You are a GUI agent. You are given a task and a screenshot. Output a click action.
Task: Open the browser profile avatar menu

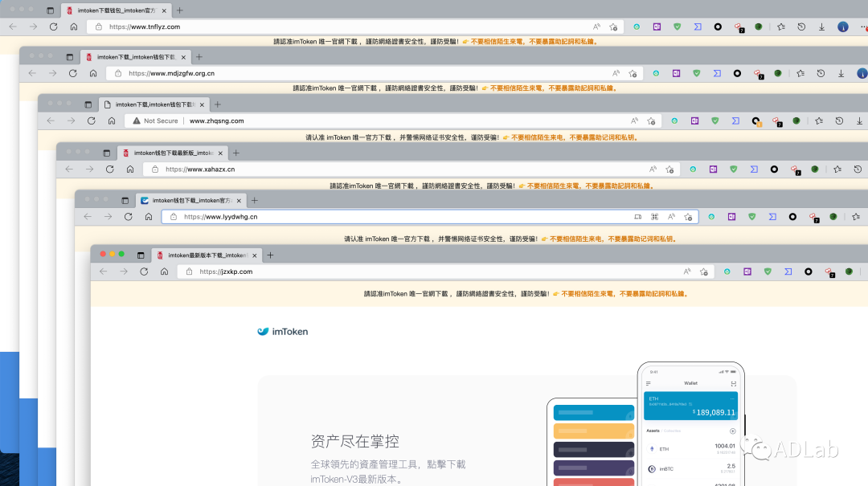844,26
